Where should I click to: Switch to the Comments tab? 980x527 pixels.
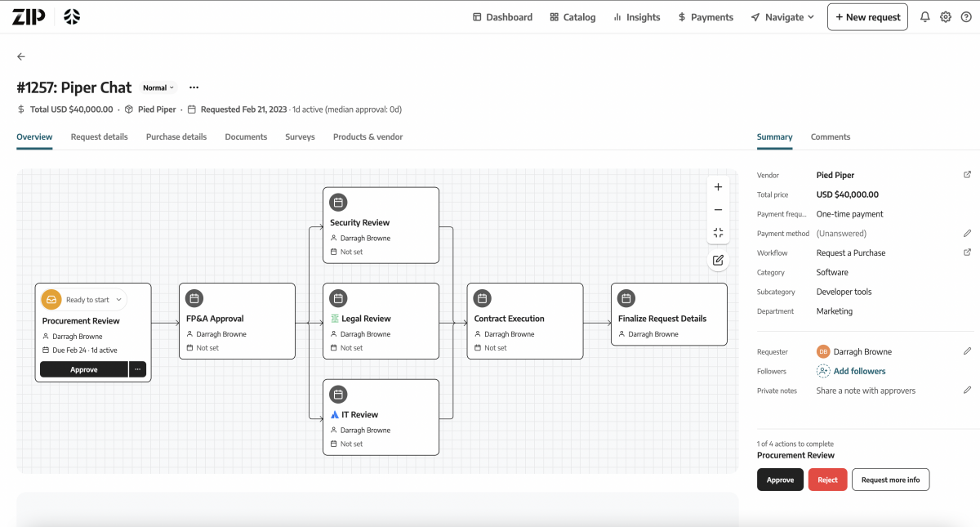(x=831, y=137)
